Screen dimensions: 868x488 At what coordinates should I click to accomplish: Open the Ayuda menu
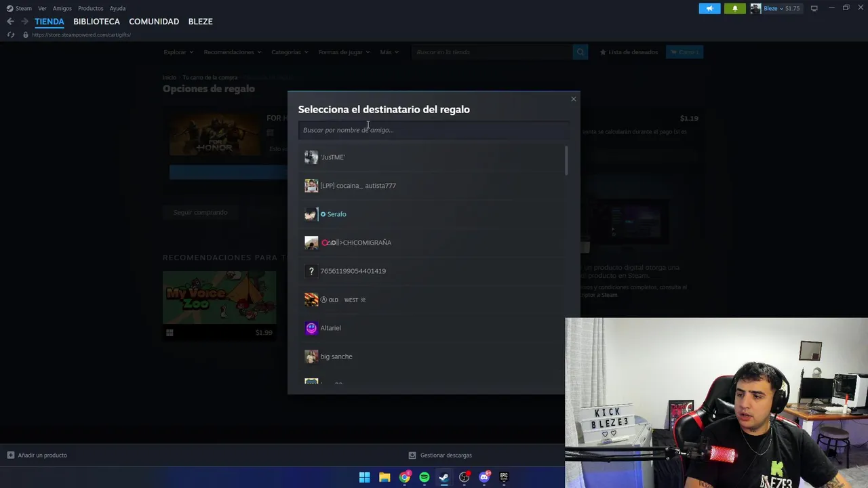(x=117, y=8)
